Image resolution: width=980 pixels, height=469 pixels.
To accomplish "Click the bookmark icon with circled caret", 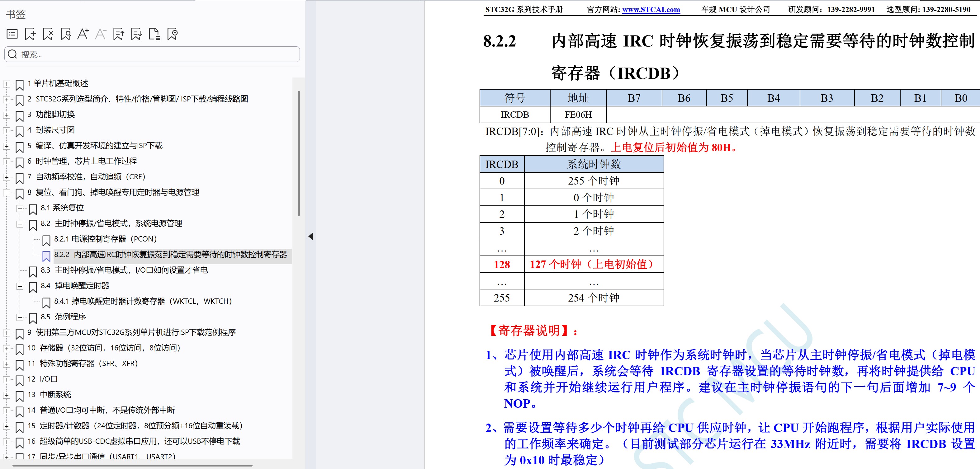I will 172,34.
